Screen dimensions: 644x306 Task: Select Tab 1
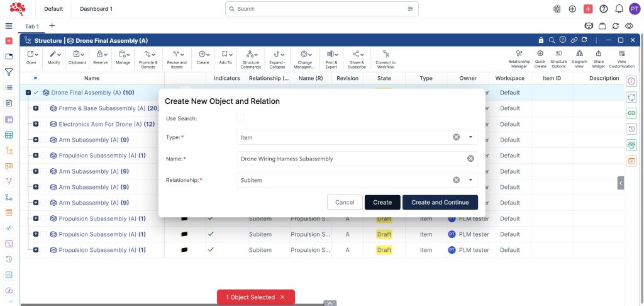point(32,26)
